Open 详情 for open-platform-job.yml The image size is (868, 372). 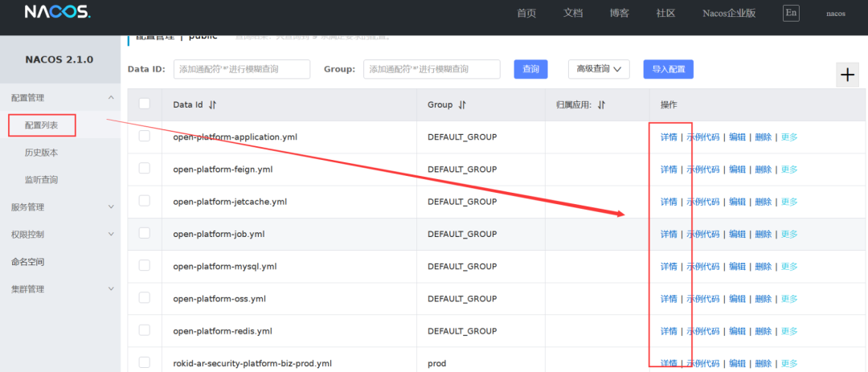tap(669, 234)
